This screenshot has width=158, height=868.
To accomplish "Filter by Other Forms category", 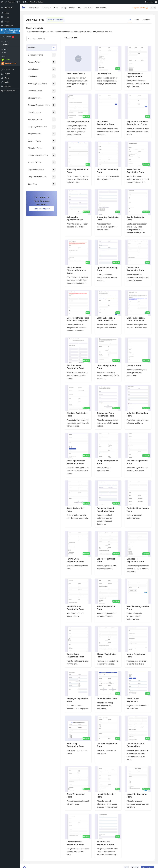I will (42, 184).
